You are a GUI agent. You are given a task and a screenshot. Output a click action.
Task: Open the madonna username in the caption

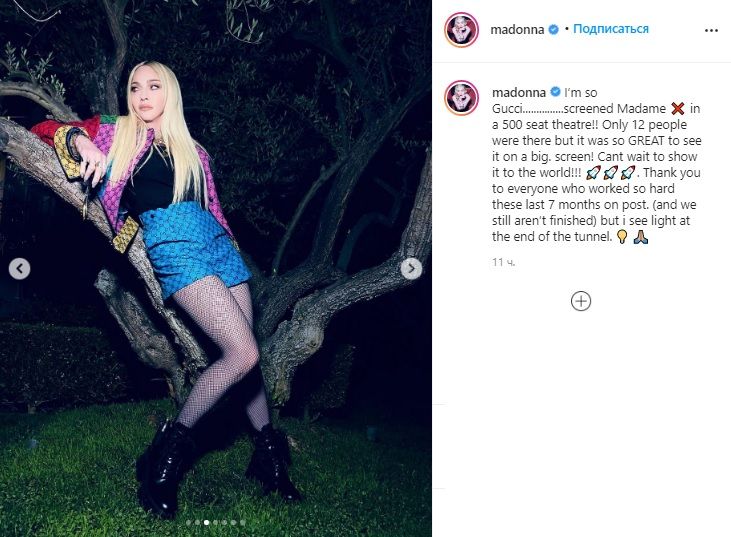[519, 92]
